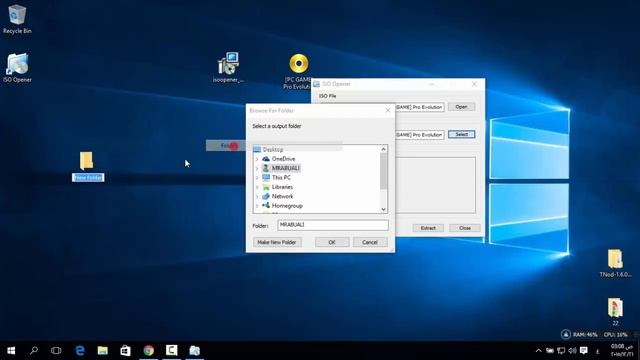The width and height of the screenshot is (640, 360).
Task: Open the Recycle Bin desktop icon
Action: tap(17, 19)
